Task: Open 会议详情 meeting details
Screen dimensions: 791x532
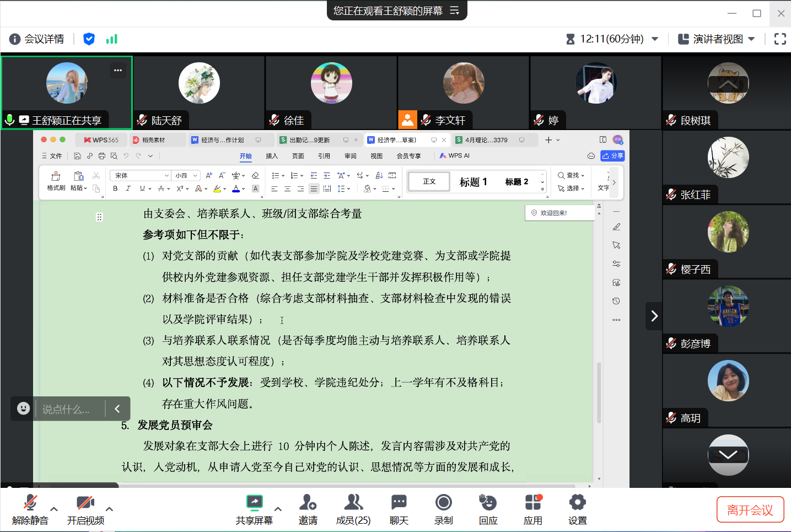Action: click(x=37, y=39)
